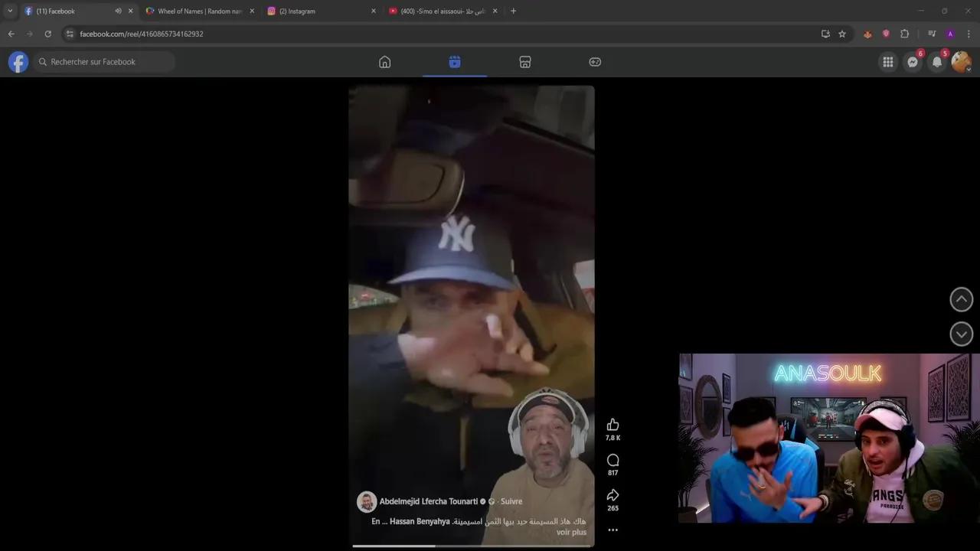Expand the caption via voir plus
This screenshot has height=551, width=980.
pyautogui.click(x=570, y=532)
